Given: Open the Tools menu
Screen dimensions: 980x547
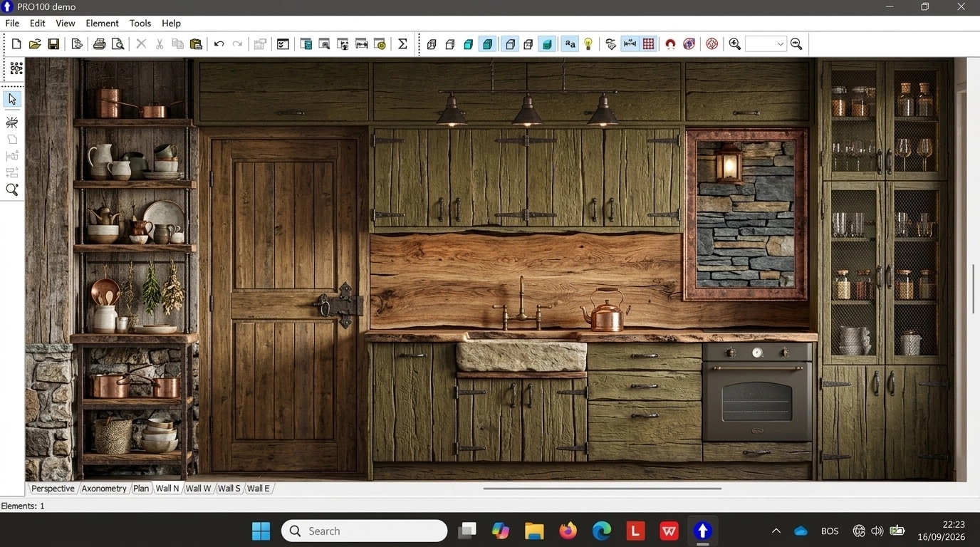Looking at the screenshot, I should click(140, 24).
